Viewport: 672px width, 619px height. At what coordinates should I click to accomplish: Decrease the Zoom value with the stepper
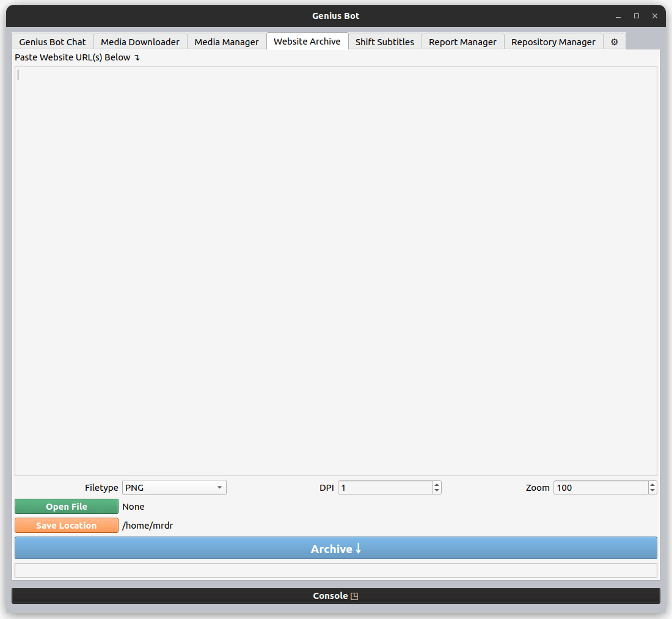[x=652, y=491]
